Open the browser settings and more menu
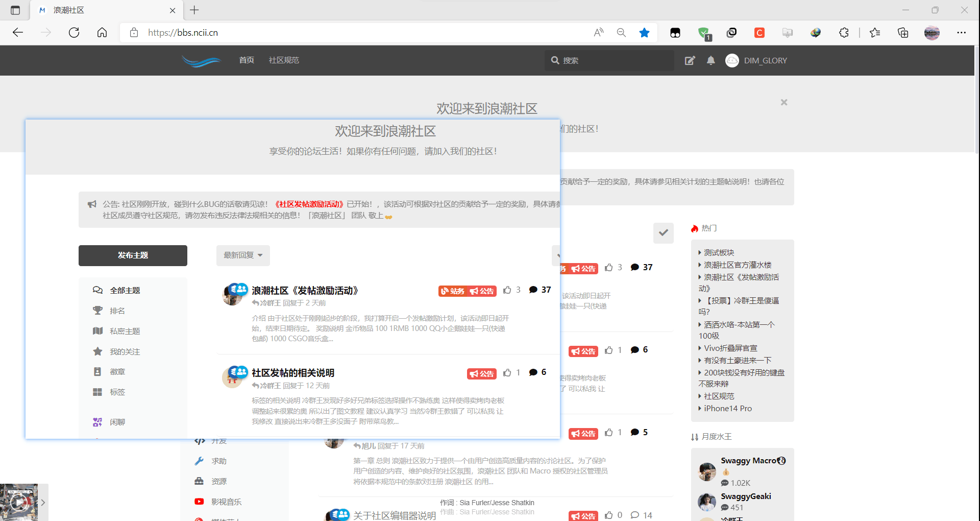This screenshot has width=980, height=521. point(961,33)
